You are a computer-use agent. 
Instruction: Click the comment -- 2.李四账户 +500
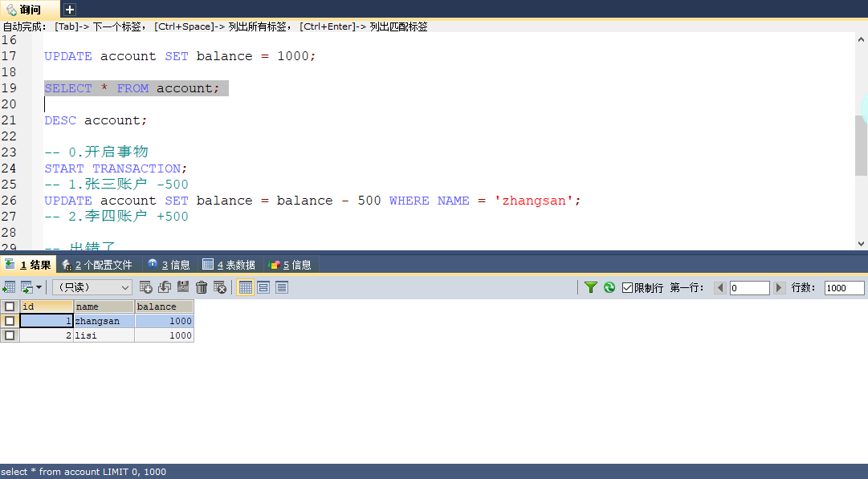116,217
